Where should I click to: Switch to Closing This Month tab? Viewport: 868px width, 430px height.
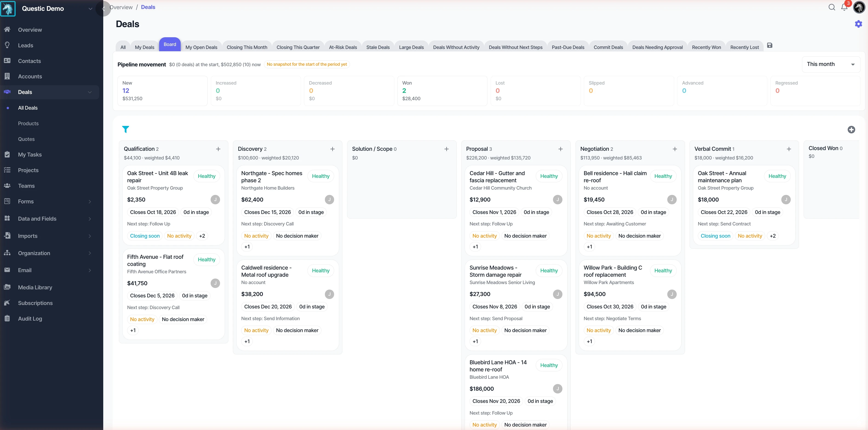pos(247,47)
